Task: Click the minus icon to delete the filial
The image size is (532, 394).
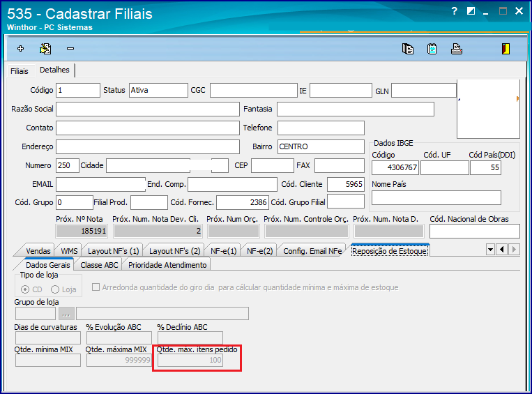Action: pyautogui.click(x=70, y=49)
